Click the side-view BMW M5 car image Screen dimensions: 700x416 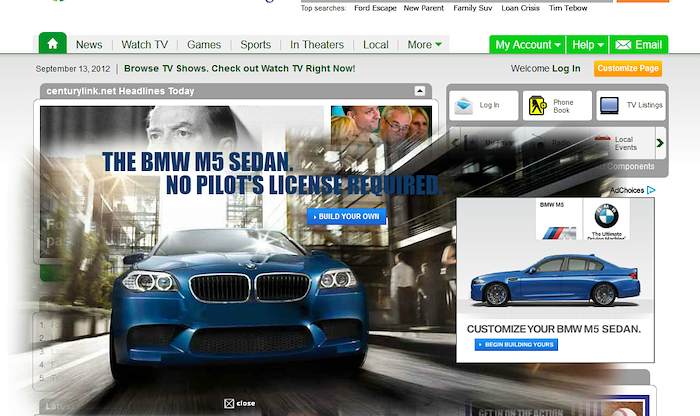pyautogui.click(x=555, y=280)
